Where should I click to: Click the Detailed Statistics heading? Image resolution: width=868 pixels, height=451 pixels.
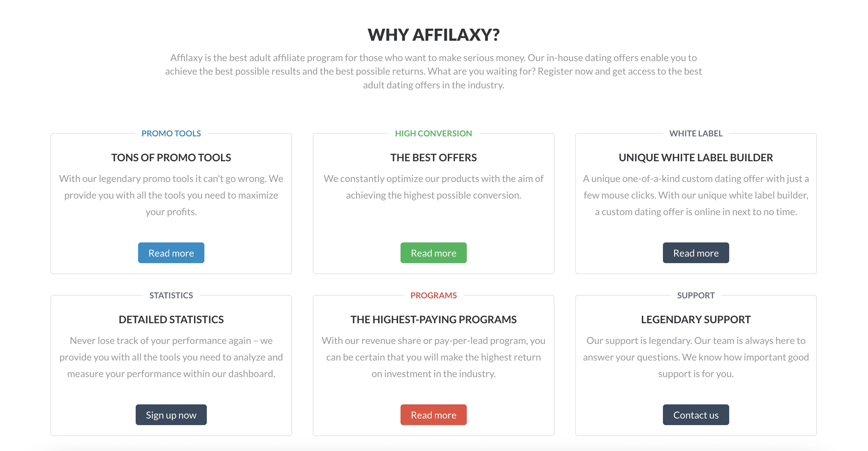tap(171, 319)
